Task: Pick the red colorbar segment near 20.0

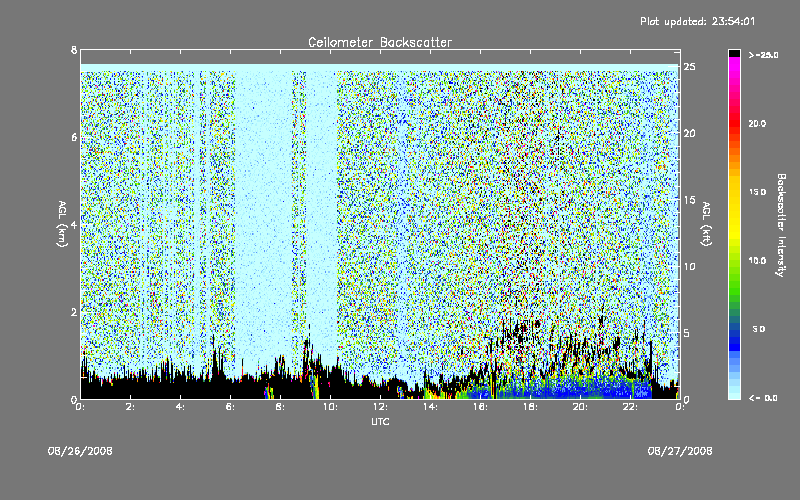Action: tap(734, 123)
